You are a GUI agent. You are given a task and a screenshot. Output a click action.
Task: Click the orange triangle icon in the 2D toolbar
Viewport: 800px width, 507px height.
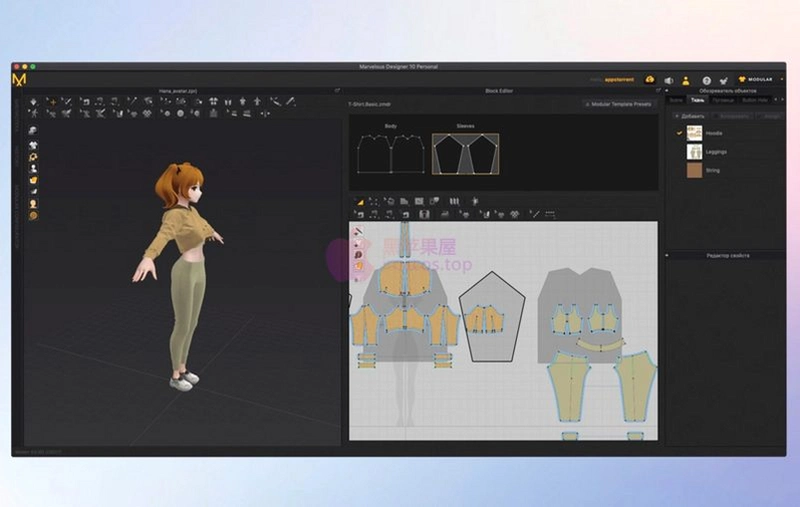coord(359,202)
